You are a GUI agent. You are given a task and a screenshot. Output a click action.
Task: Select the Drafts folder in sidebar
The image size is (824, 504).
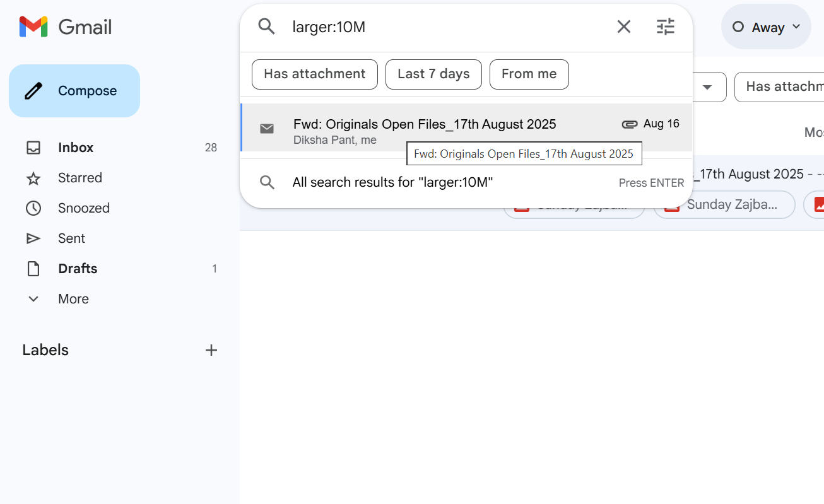click(78, 268)
